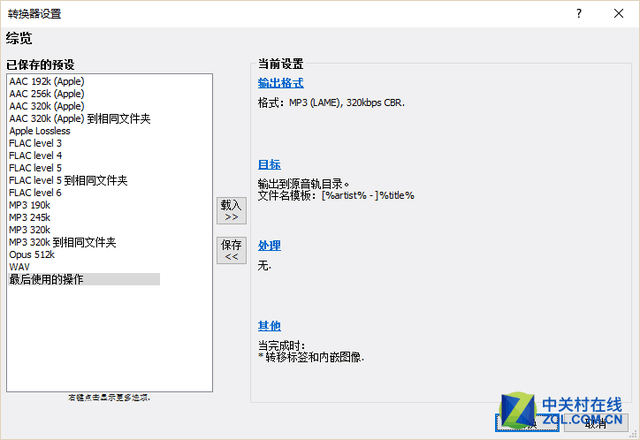Select the AAC 256k (Apple) preset
Screen dimensions: 640x440
pos(47,93)
